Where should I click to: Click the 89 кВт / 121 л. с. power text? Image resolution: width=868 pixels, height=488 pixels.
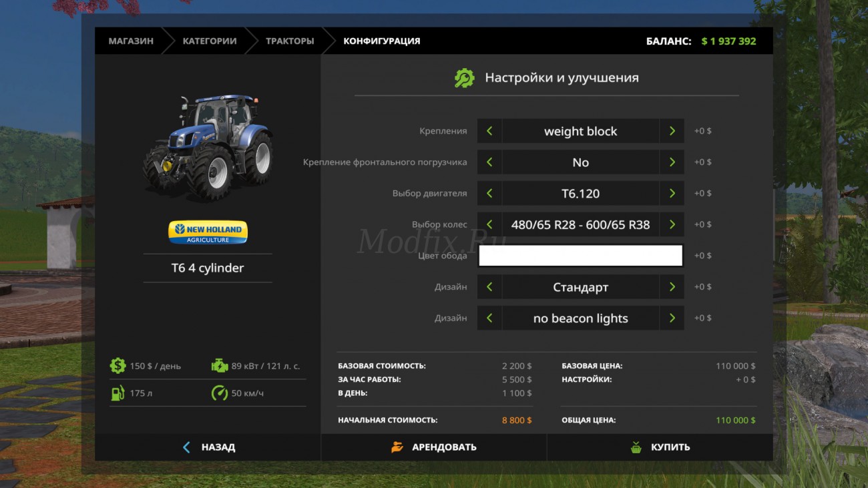(x=266, y=366)
